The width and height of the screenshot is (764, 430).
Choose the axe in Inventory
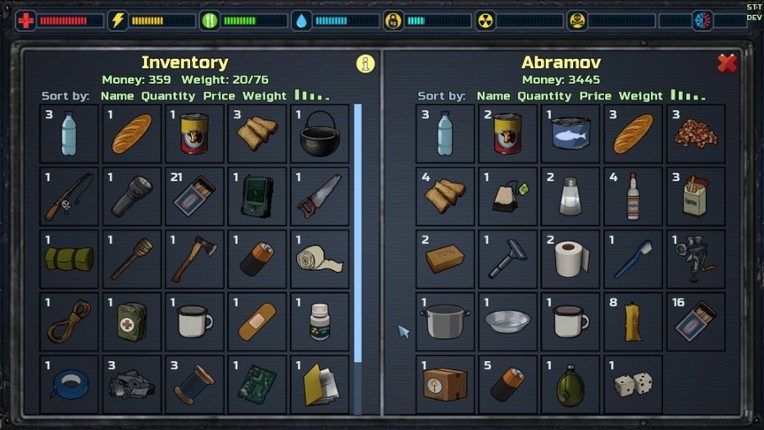click(194, 259)
